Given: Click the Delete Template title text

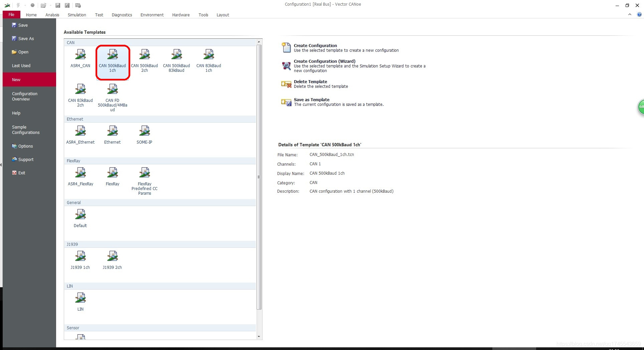Looking at the screenshot, I should [310, 82].
